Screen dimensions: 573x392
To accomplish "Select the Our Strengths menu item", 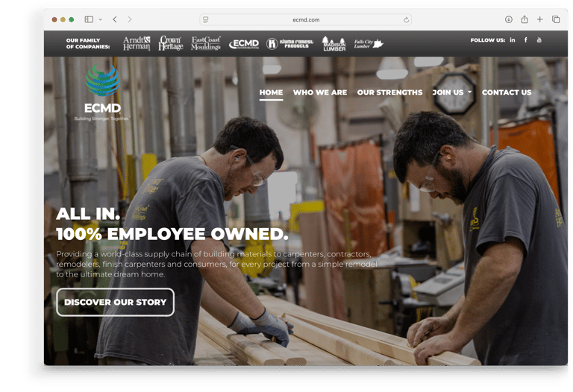I will (x=389, y=92).
